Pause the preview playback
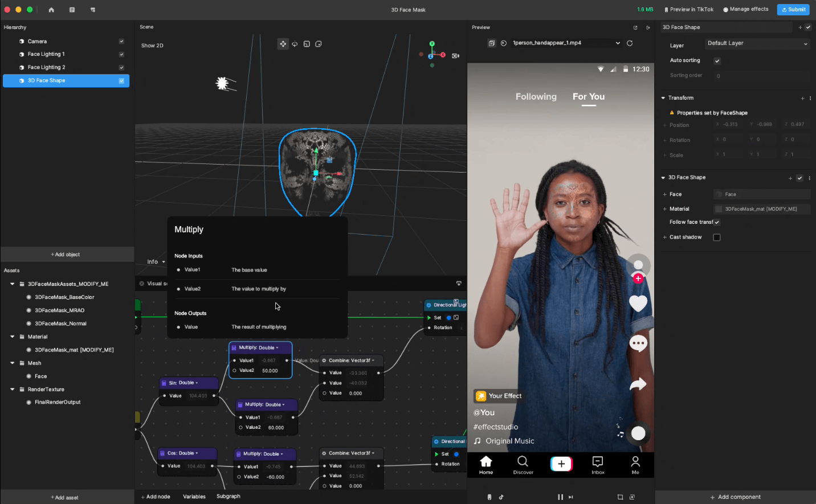This screenshot has height=504, width=816. (560, 497)
